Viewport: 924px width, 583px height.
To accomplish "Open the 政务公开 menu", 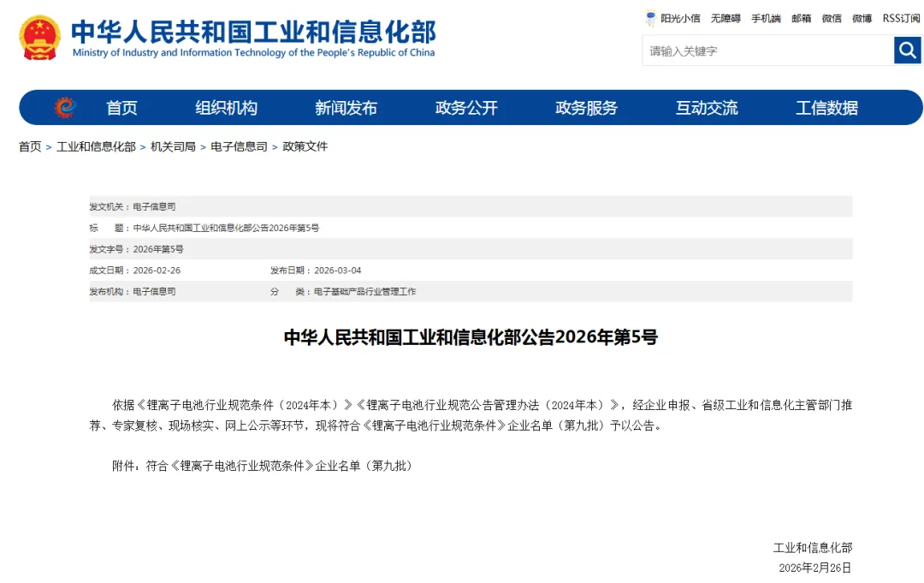I will pyautogui.click(x=466, y=108).
